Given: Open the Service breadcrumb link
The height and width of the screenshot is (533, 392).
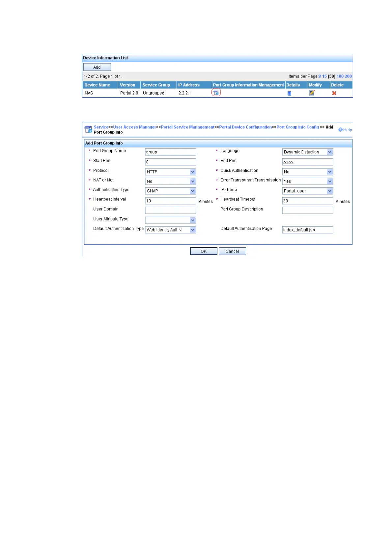Looking at the screenshot, I should click(x=101, y=127).
